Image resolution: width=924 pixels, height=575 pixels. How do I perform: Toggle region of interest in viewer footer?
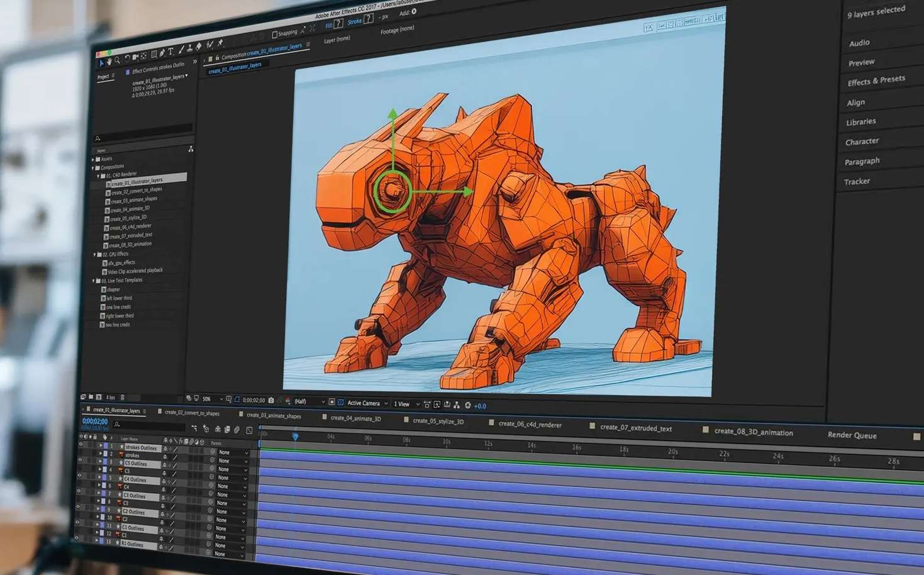(x=331, y=401)
